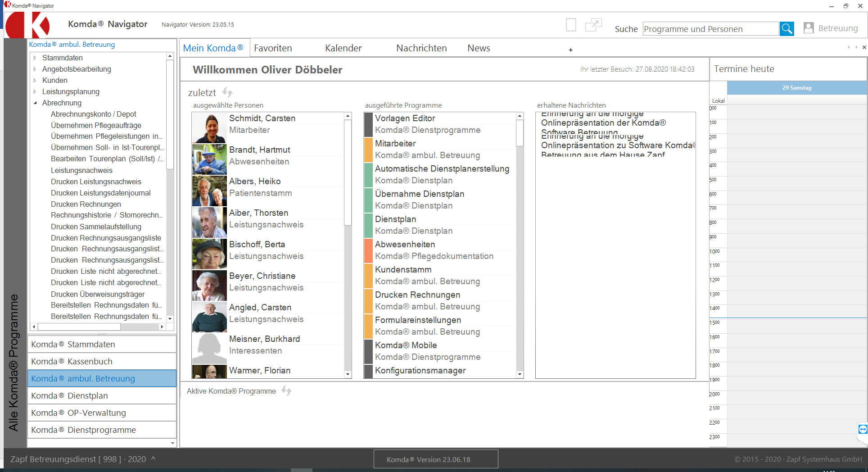Open the Komda OP-Verwaltung module
Image resolution: width=868 pixels, height=472 pixels.
[x=102, y=413]
